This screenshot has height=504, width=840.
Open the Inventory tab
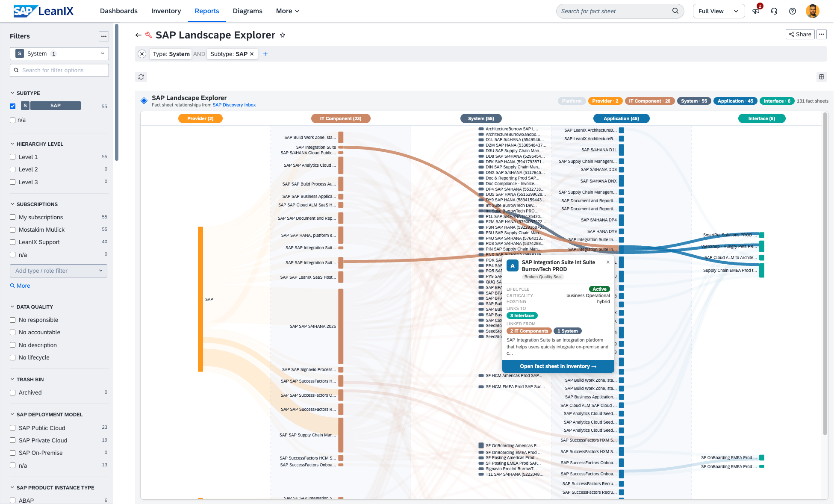[166, 11]
